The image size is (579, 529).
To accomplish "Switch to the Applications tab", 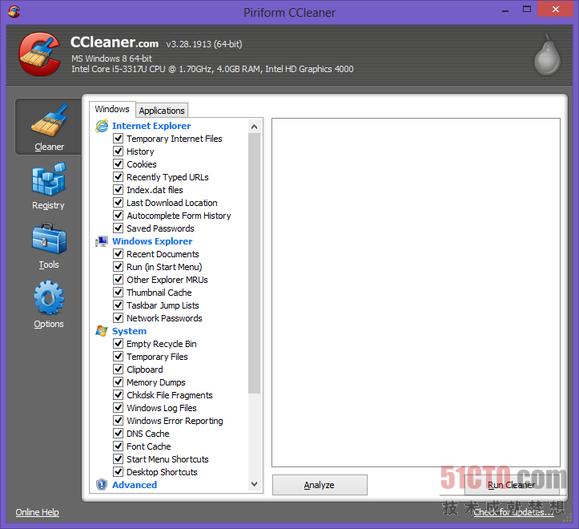I will point(162,110).
